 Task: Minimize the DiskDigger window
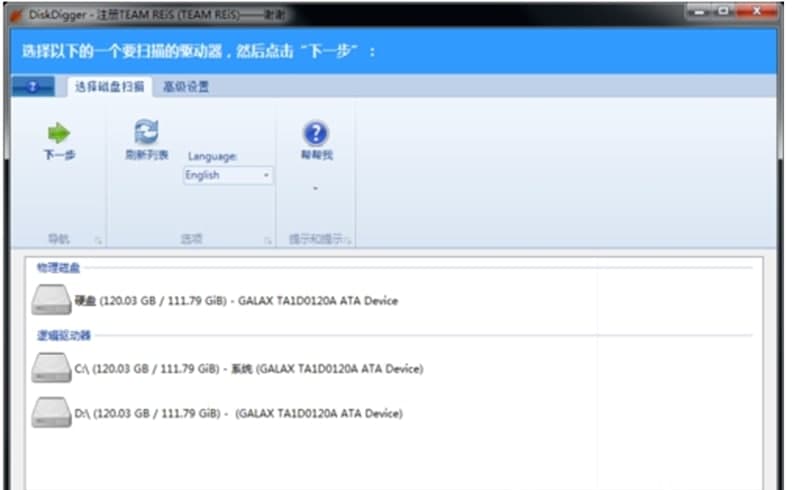(698, 11)
